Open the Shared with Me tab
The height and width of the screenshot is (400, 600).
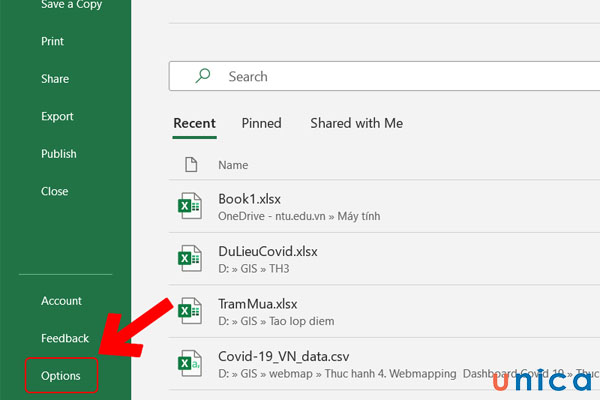[356, 123]
